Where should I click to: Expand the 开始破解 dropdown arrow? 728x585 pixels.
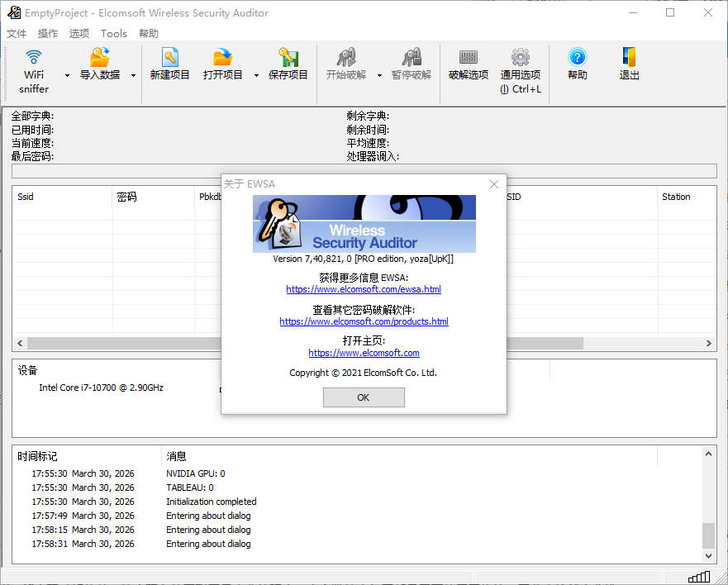379,75
